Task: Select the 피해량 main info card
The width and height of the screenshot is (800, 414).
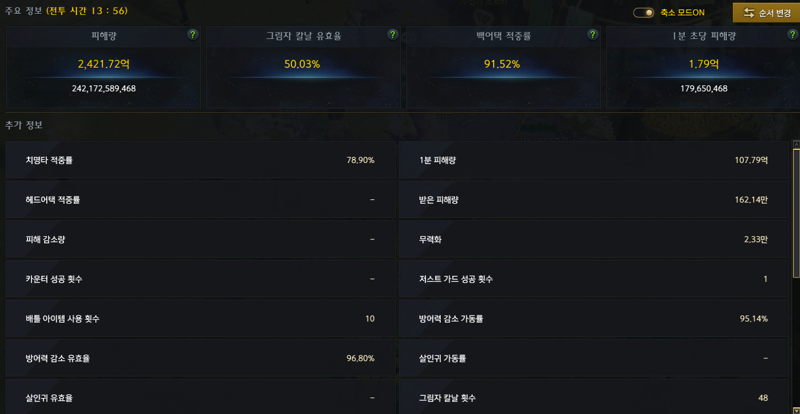Action: 103,67
